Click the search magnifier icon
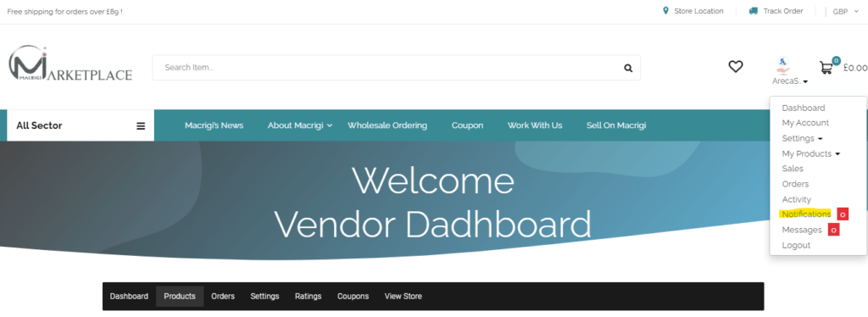 (x=628, y=68)
